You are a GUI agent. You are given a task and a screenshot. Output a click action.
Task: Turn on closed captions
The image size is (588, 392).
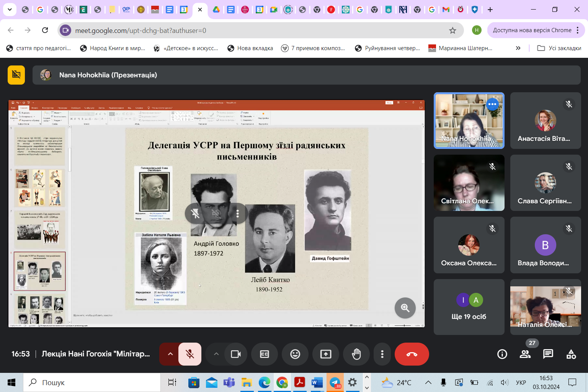(264, 354)
